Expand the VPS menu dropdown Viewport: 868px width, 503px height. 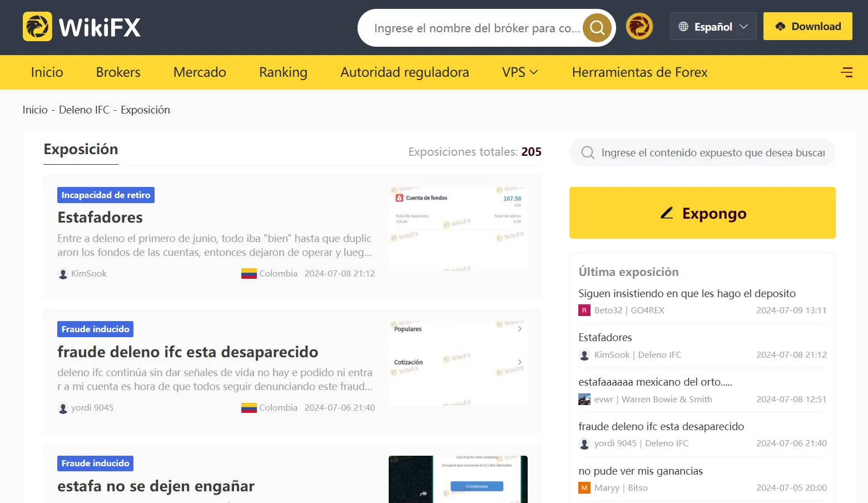click(x=520, y=72)
